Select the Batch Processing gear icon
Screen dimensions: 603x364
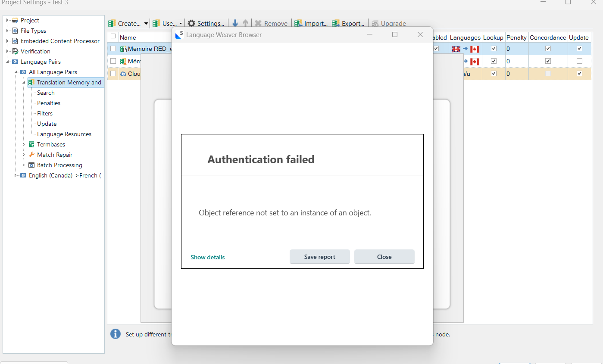31,165
